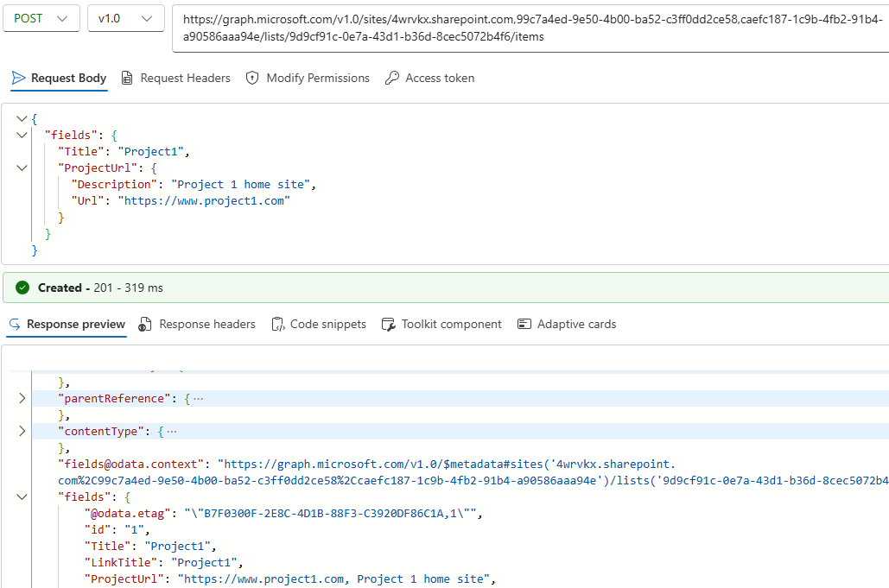The image size is (889, 588).
Task: Expand the "contentType" node in response
Action: point(22,431)
